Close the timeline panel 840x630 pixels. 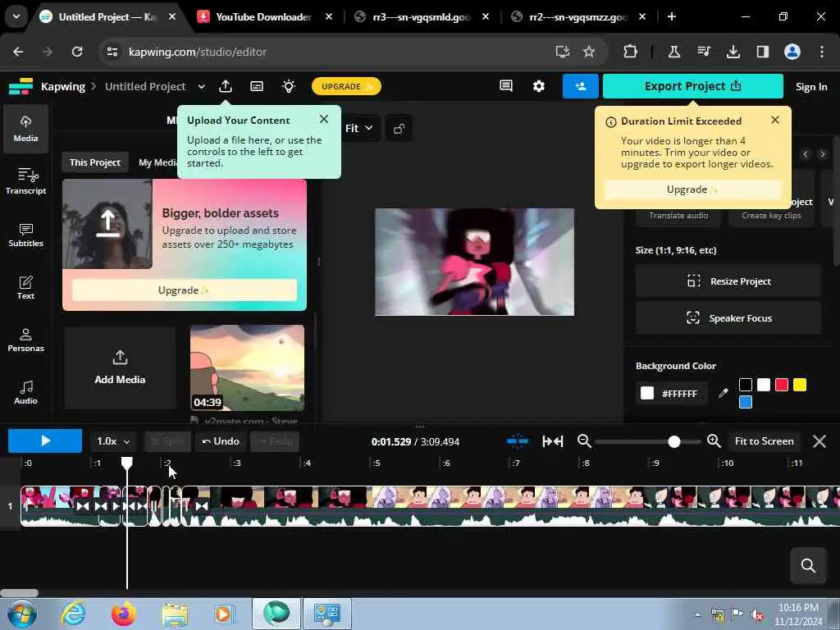(x=819, y=441)
